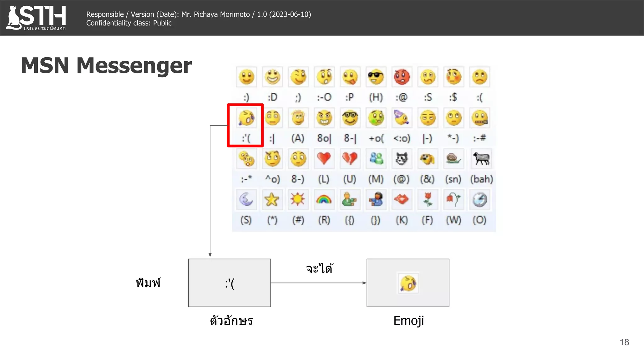Click the thinking *-) emoticon
Screen dimensions: 644x362
tap(453, 118)
